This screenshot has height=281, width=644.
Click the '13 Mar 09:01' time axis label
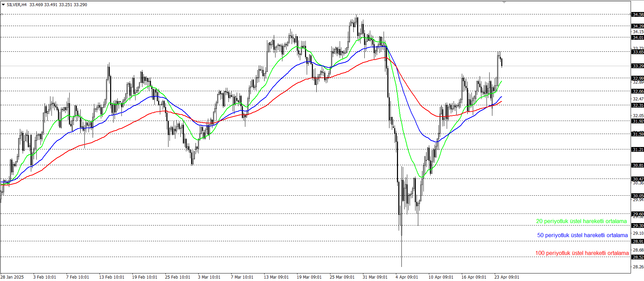[x=276, y=277]
